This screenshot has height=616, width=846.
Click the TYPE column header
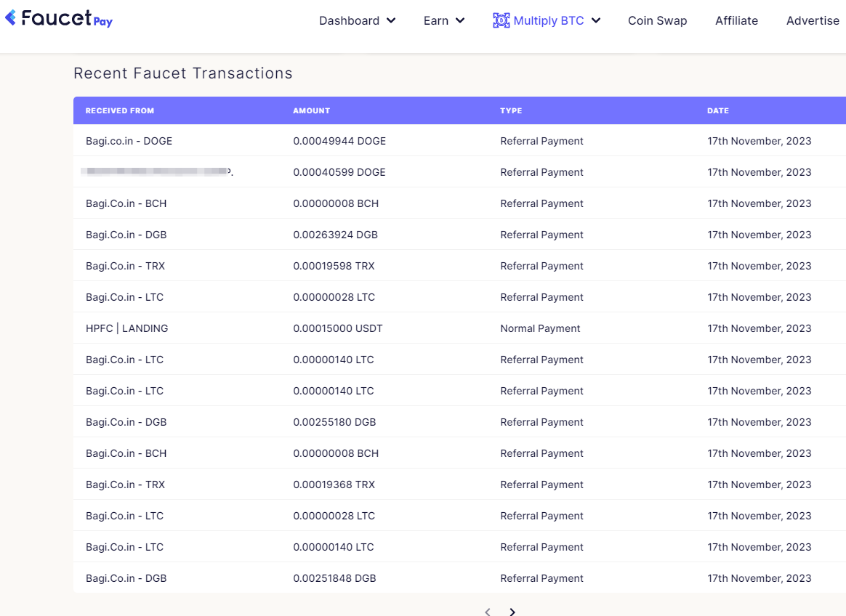pyautogui.click(x=511, y=110)
